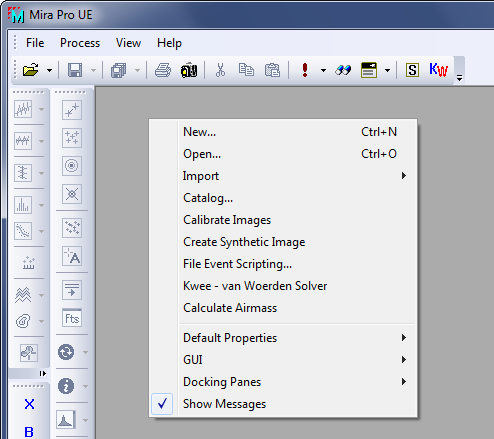Click the Fts FITS header icon
The image size is (494, 439).
[x=72, y=319]
